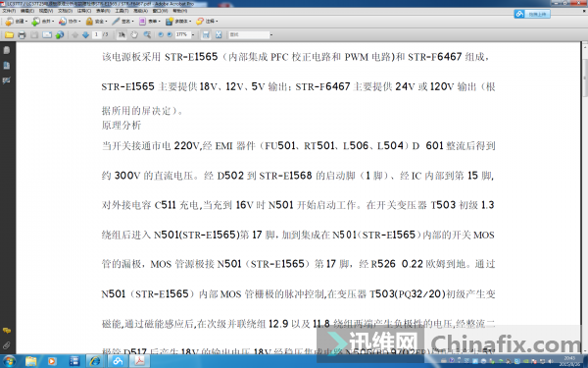Click the Adobe Acrobat taskbar icon

tap(139, 361)
